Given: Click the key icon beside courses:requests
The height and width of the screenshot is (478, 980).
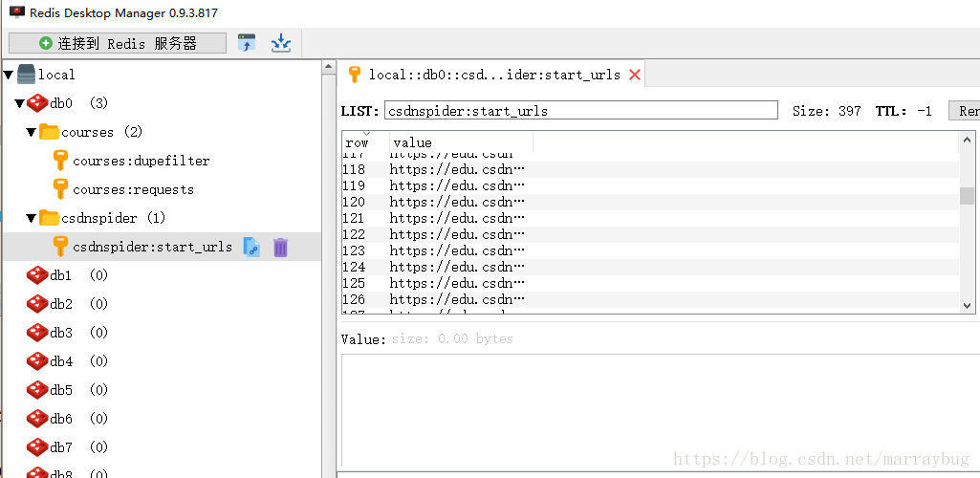Looking at the screenshot, I should click(60, 189).
